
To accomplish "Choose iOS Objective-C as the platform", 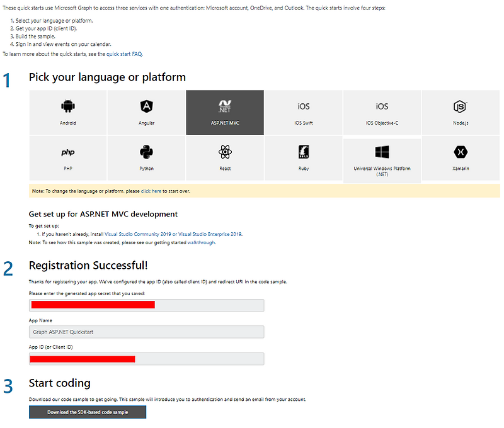I will (x=382, y=112).
